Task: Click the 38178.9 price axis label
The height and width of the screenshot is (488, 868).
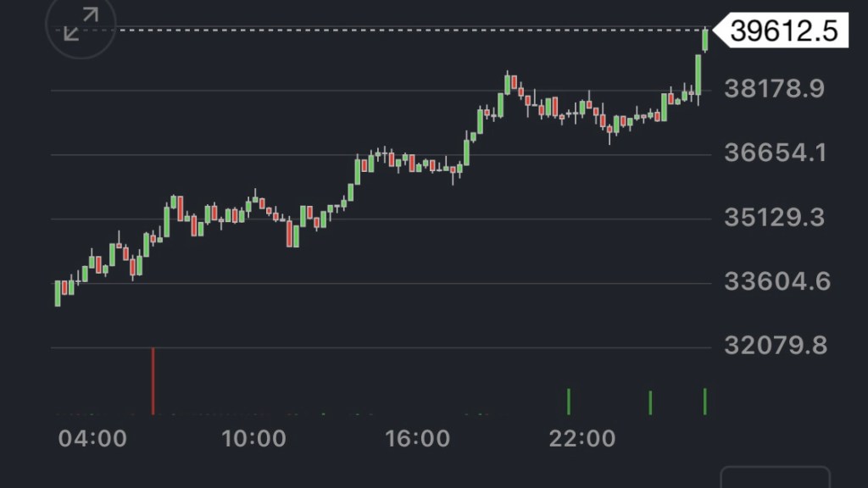Action: pos(774,89)
